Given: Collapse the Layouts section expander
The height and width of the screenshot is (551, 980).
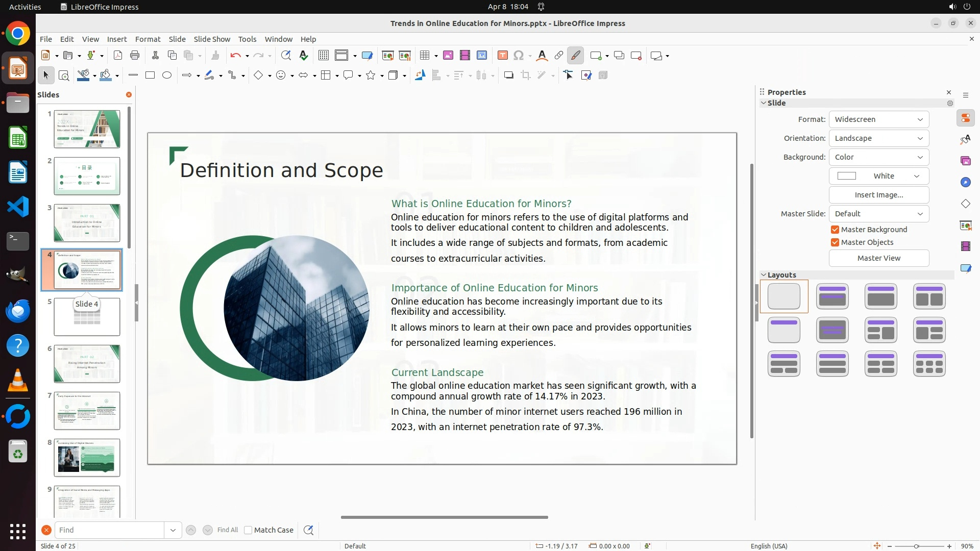Looking at the screenshot, I should [x=764, y=275].
